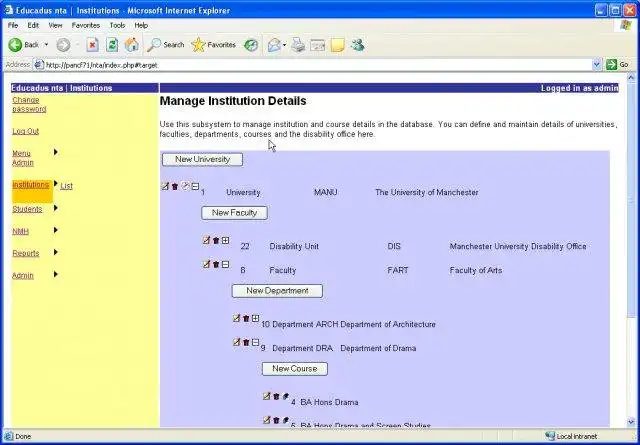Click the yellow Discuss note toolbar icon
Screen dimensions: 640x445
click(x=337, y=45)
